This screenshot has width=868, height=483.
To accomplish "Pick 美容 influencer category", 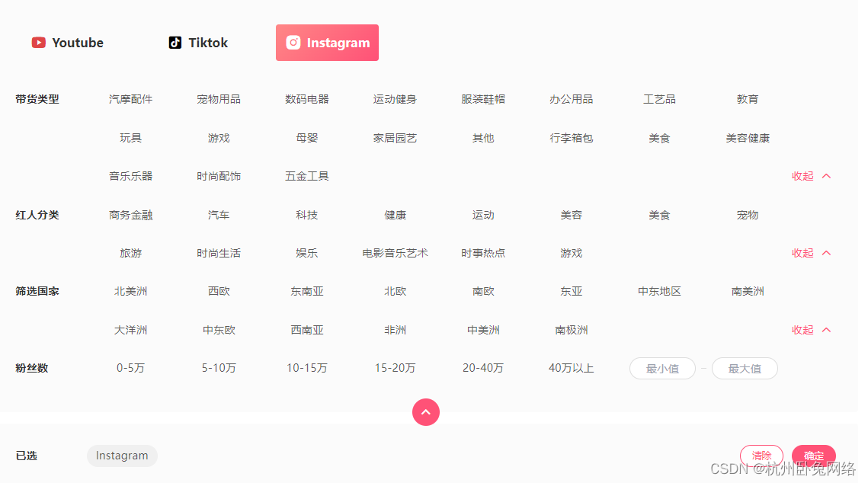I will point(572,215).
